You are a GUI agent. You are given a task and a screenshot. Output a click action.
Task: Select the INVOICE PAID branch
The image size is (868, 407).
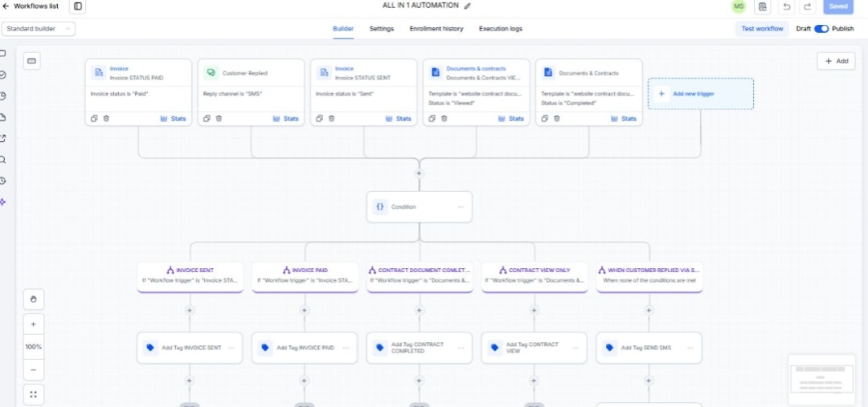coord(305,276)
